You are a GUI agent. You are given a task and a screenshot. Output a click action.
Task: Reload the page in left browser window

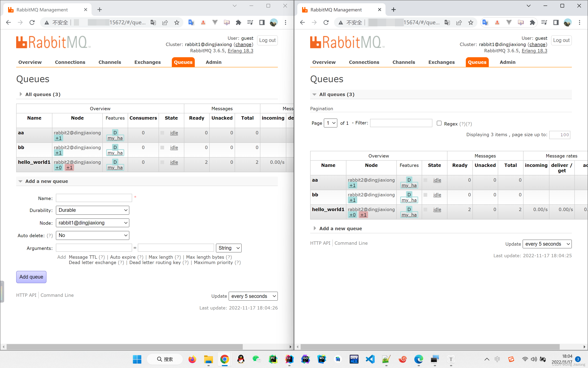[x=32, y=23]
